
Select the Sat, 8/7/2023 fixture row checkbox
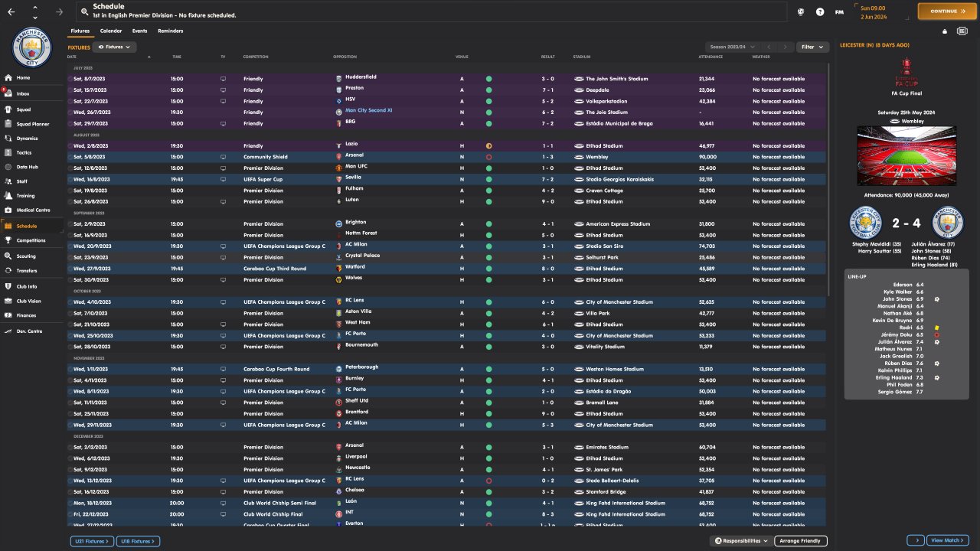(70, 79)
